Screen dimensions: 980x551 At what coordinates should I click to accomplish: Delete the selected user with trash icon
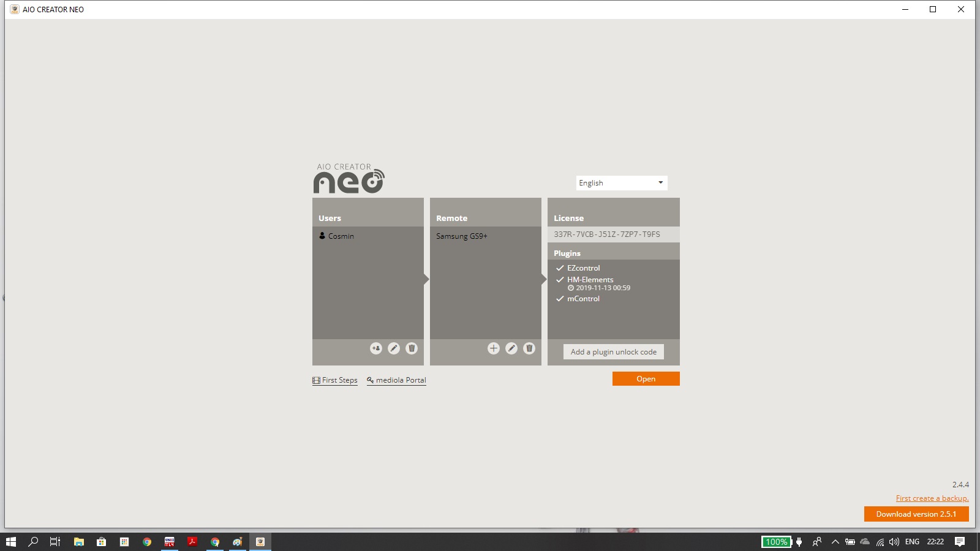412,348
